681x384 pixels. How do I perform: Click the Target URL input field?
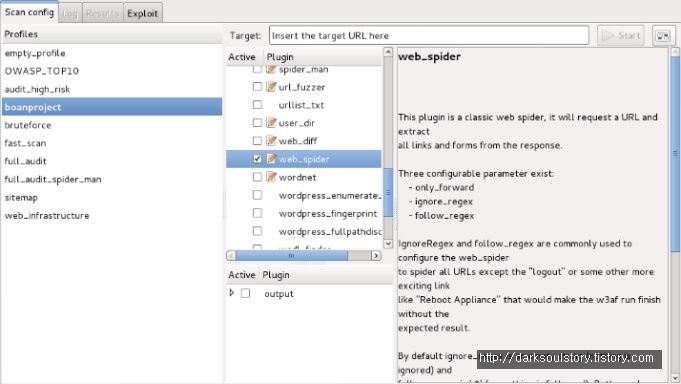tap(429, 36)
